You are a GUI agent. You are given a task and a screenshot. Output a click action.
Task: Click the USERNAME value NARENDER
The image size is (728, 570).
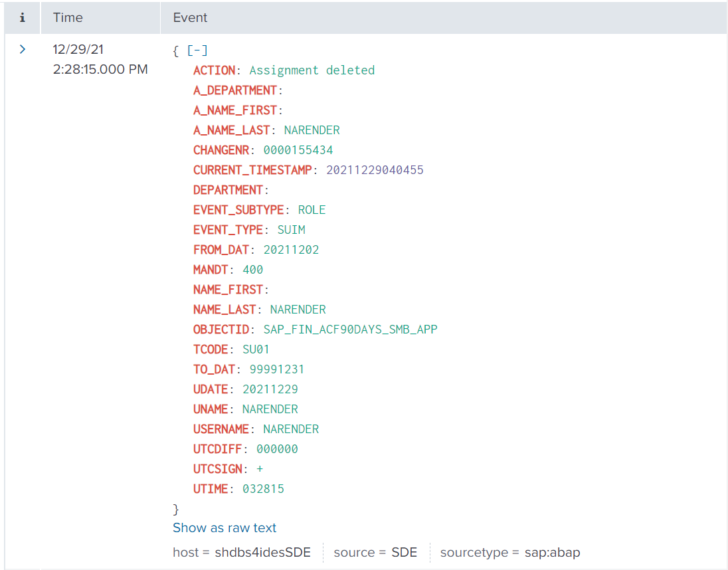coord(291,429)
